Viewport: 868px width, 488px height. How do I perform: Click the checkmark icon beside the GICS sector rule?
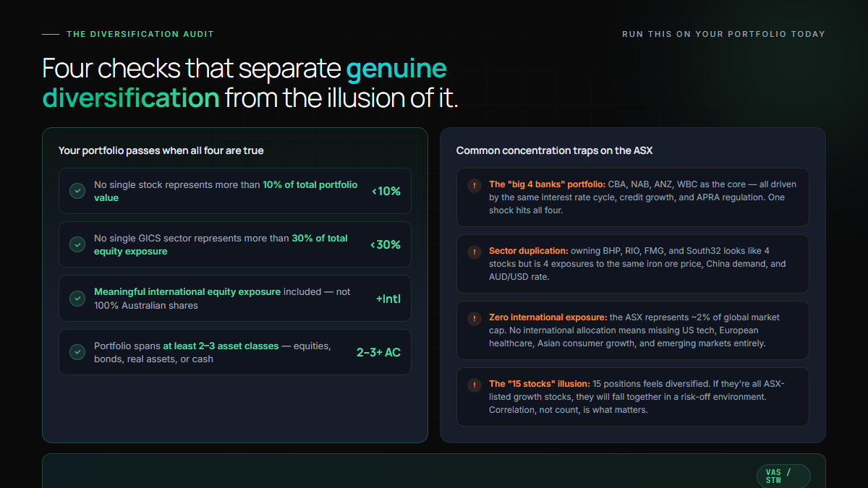(77, 244)
